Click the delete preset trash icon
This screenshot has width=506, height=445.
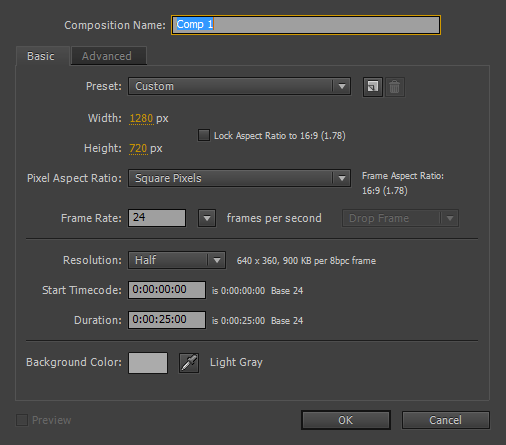395,87
